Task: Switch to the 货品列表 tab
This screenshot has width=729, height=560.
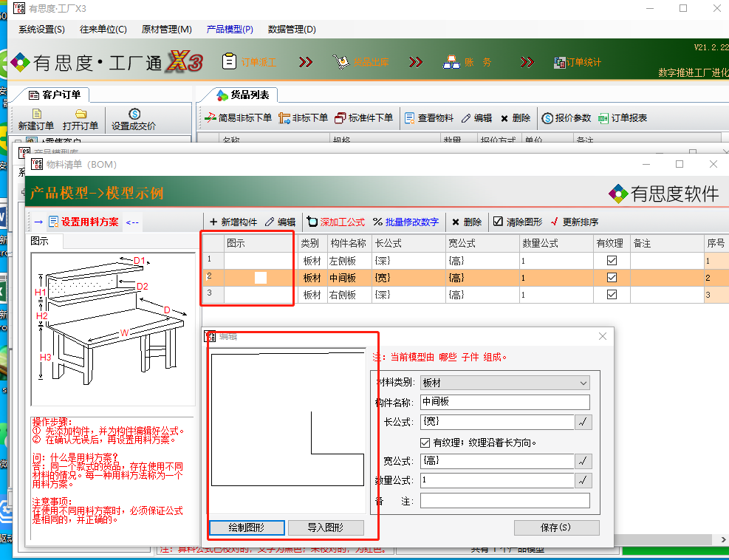Action: [243, 95]
